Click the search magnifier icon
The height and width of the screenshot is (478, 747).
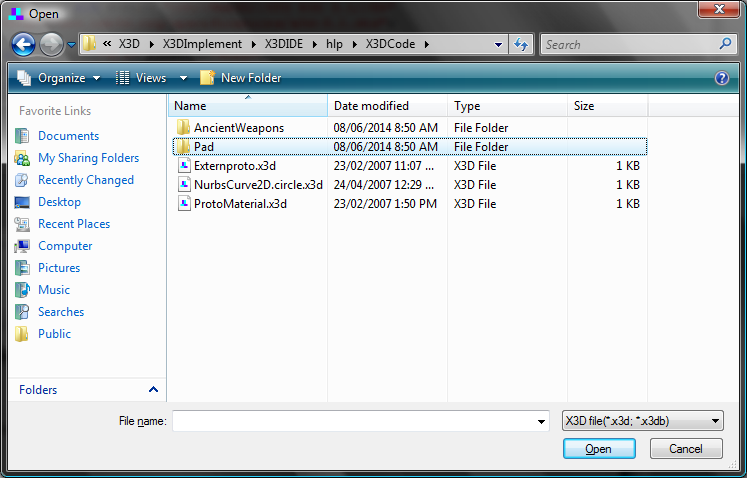pos(726,45)
